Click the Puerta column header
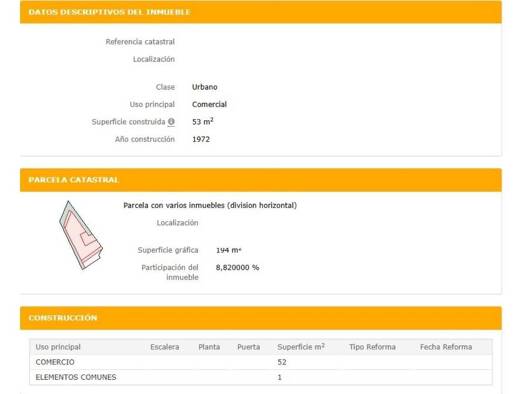525x394 pixels. (x=248, y=347)
